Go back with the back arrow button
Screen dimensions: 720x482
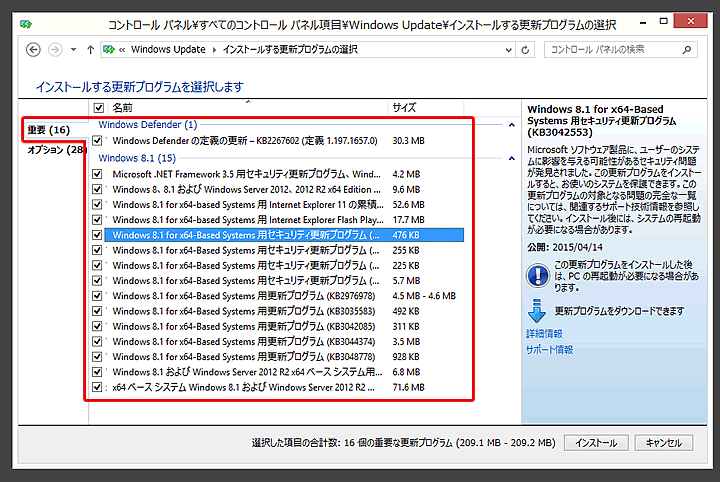[x=33, y=49]
